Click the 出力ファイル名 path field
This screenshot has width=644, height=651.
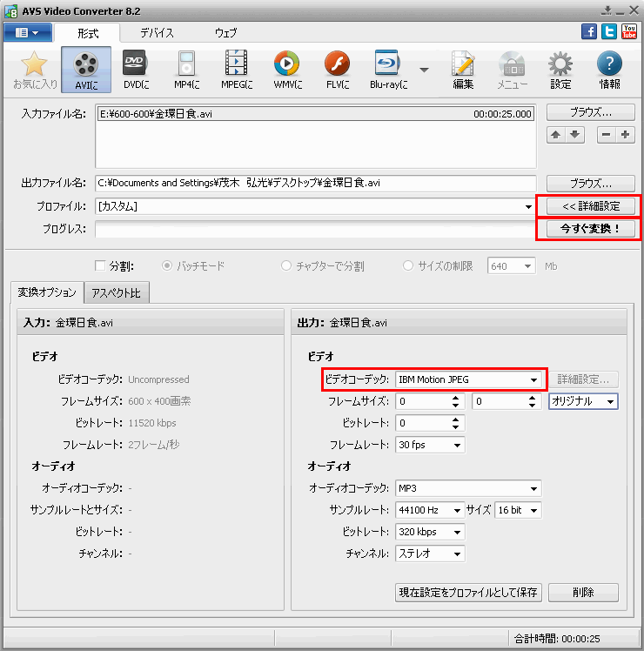click(315, 184)
